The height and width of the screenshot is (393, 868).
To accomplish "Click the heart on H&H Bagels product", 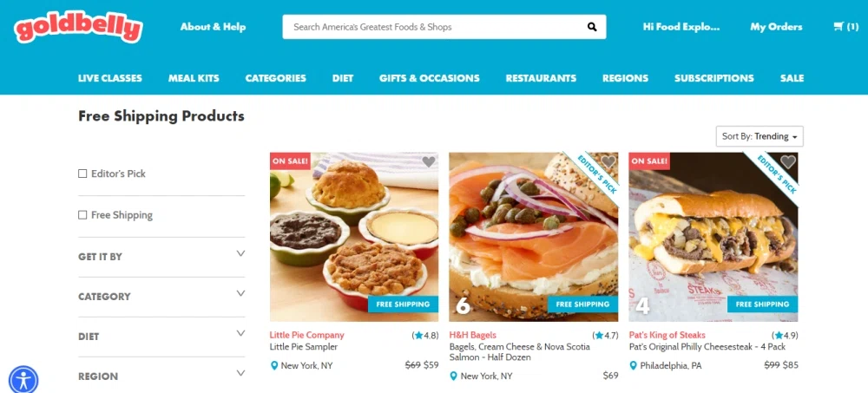I will click(608, 161).
